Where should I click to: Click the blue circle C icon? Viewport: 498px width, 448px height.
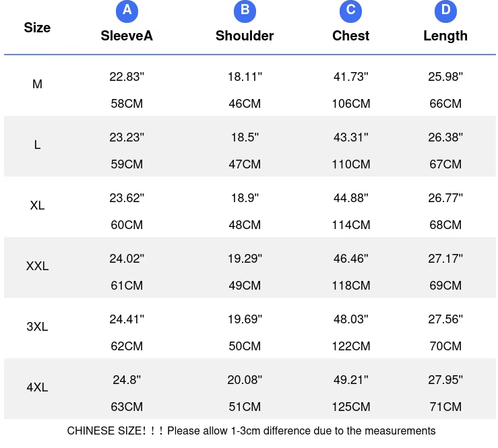coord(350,10)
